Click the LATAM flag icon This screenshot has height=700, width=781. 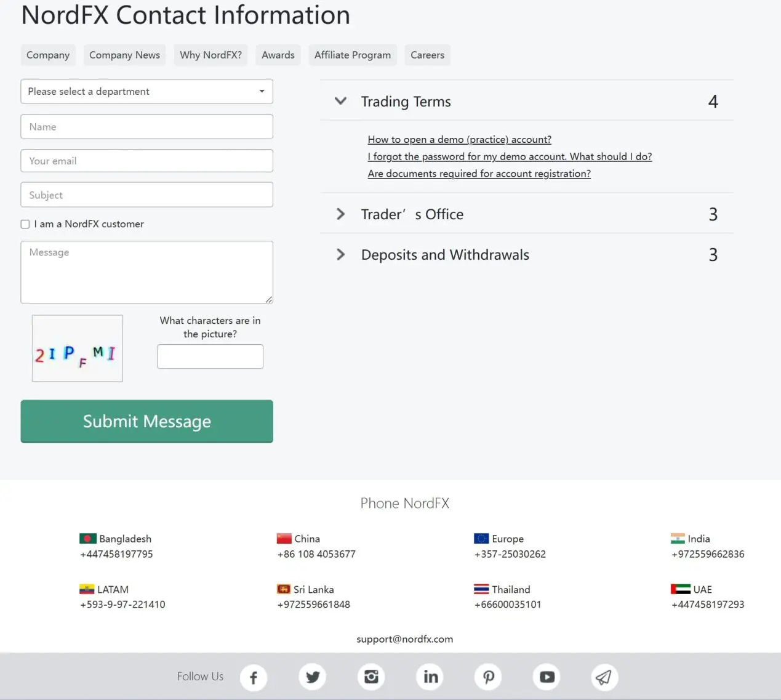[x=87, y=589]
